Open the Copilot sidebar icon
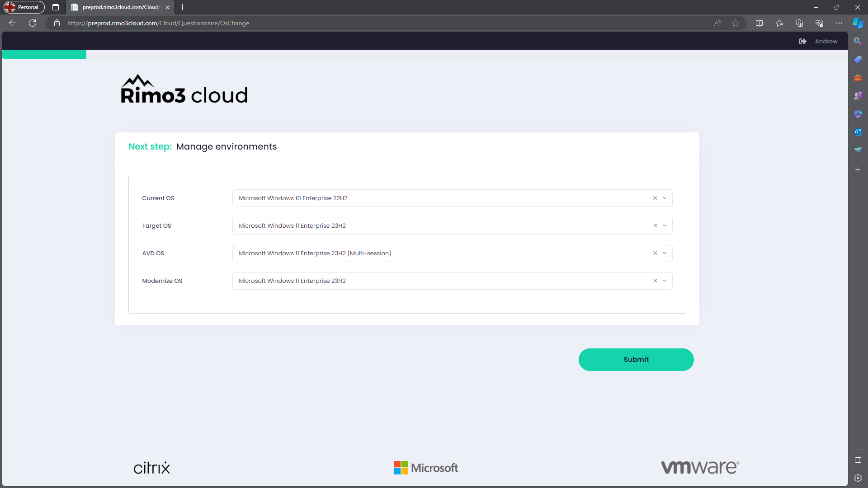 [858, 23]
